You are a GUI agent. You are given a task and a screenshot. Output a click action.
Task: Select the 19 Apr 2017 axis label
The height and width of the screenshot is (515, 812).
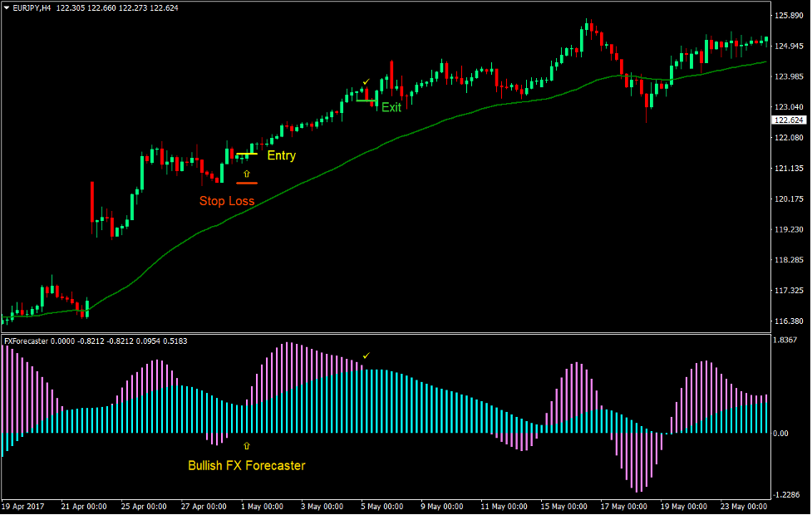(x=26, y=506)
